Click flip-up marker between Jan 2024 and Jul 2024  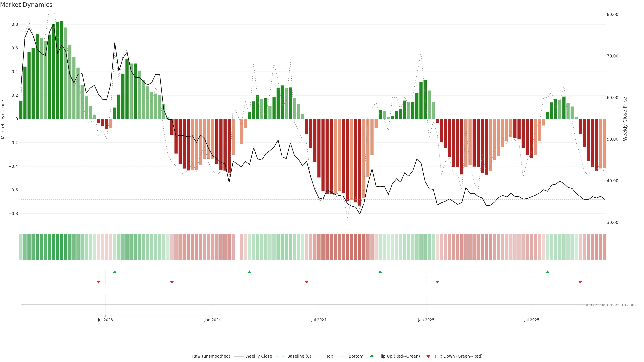250,272
